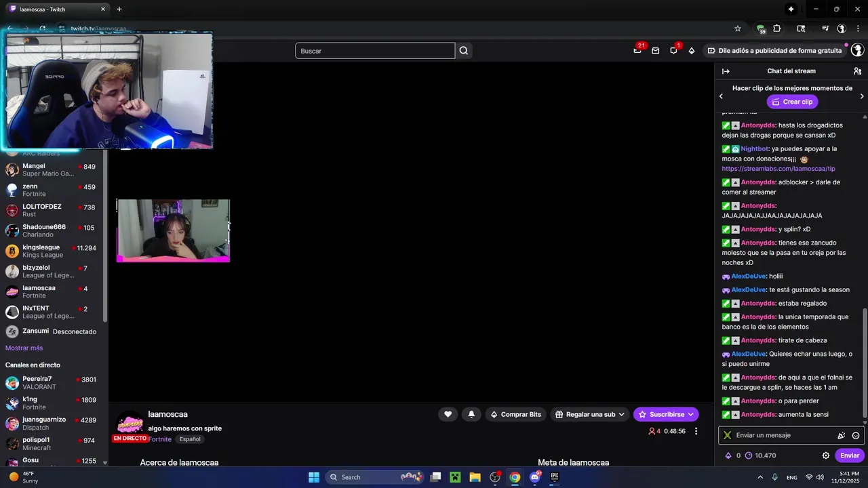This screenshot has width=868, height=488.
Task: Open the Chrome extensions puzzle icon
Action: [x=777, y=28]
